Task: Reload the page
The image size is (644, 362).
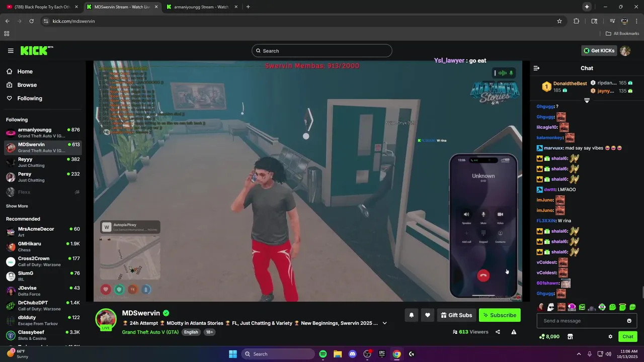Action: coord(31,21)
